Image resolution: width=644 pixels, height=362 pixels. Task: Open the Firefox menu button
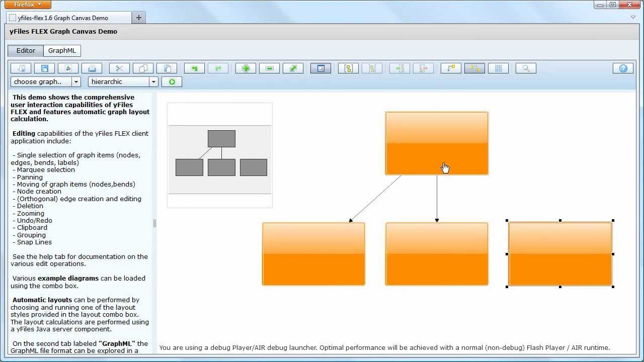(x=28, y=5)
